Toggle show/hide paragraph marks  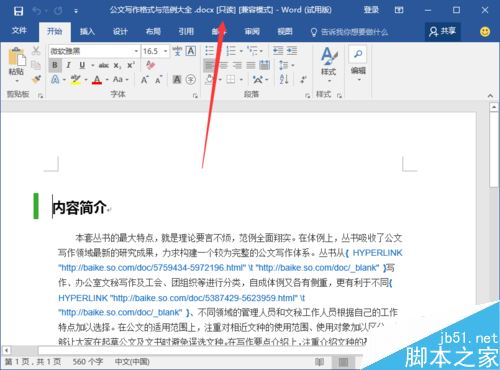303,79
